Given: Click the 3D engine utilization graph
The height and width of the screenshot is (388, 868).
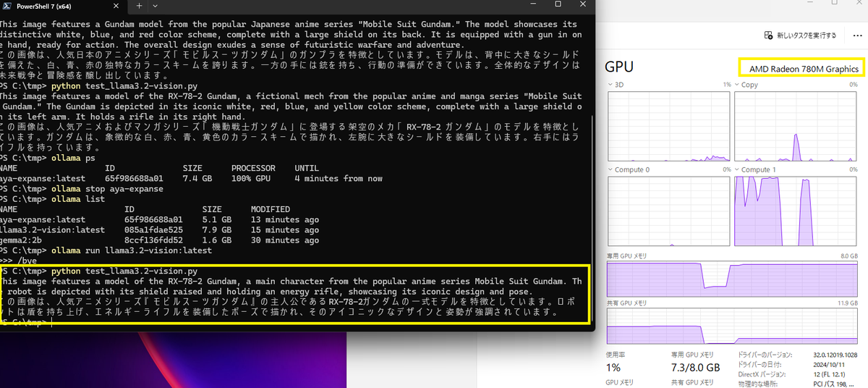Looking at the screenshot, I should click(670, 126).
